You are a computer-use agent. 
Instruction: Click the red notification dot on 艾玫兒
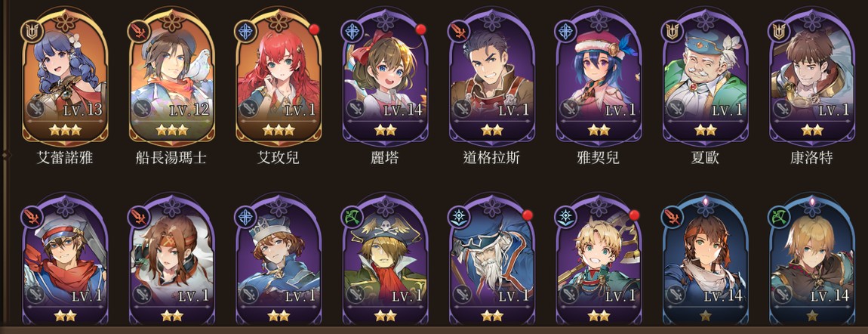point(315,29)
